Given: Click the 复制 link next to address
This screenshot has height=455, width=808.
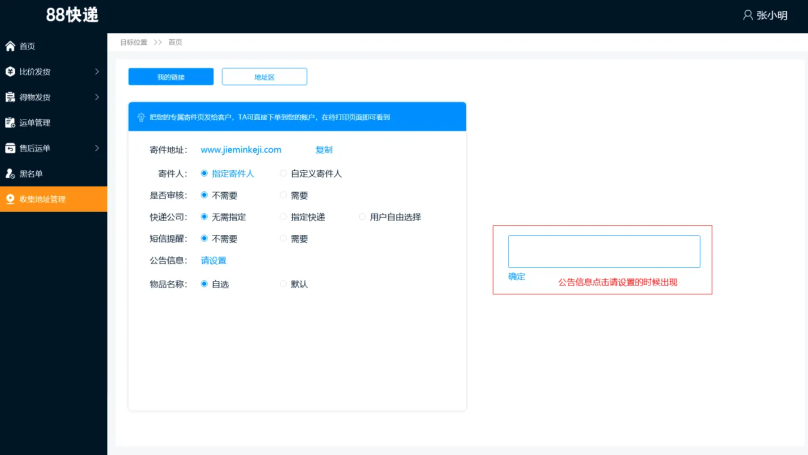Looking at the screenshot, I should point(323,150).
